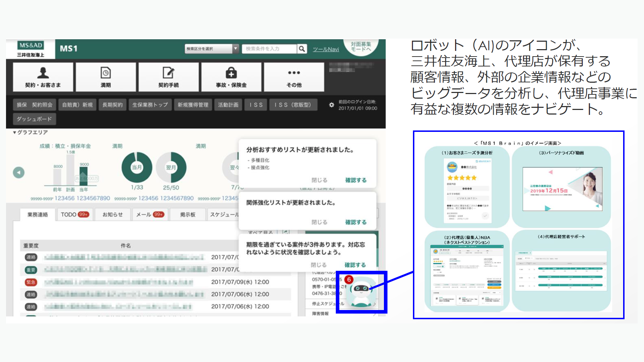644x362 pixels.
Task: Select 自賠責）新規 shortcut
Action: pyautogui.click(x=77, y=105)
